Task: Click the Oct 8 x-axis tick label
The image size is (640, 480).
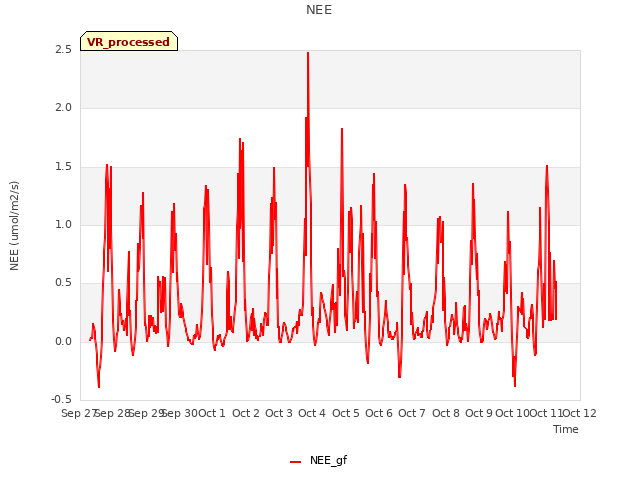Action: pos(446,413)
